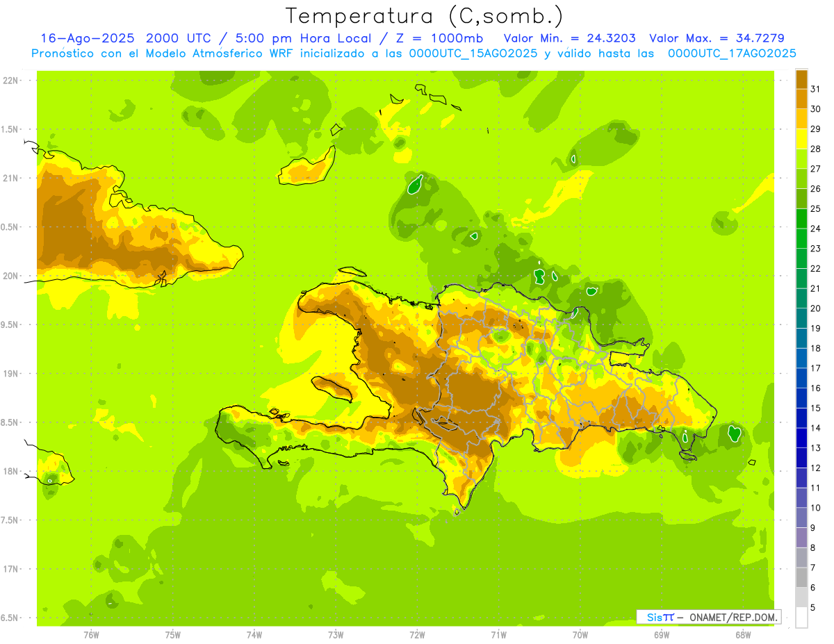
Task: Click the '68W' longitude label
Action: (743, 634)
